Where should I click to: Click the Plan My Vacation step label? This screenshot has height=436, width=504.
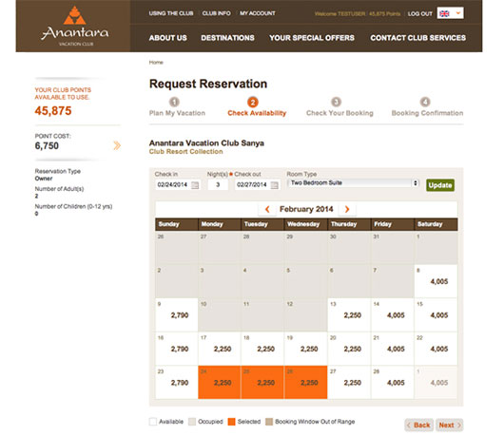click(177, 113)
